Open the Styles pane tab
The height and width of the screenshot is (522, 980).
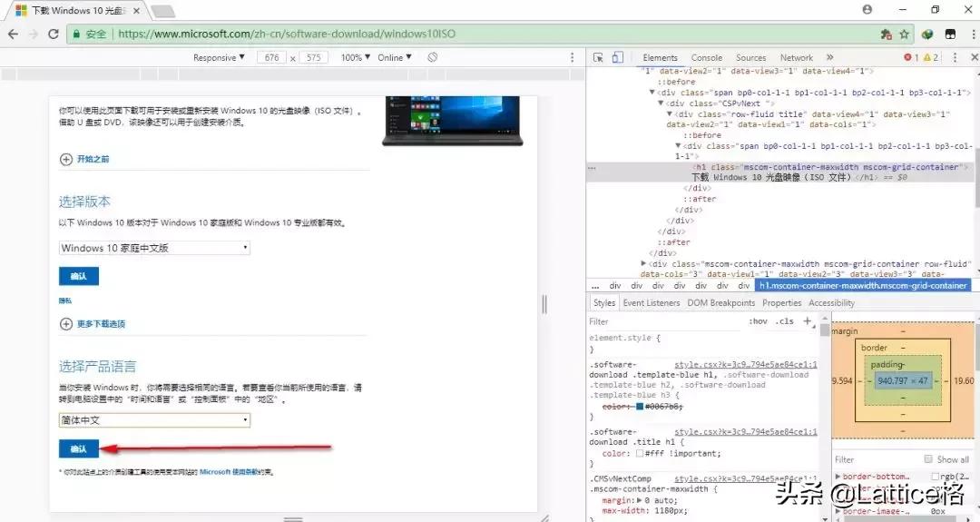(x=603, y=302)
